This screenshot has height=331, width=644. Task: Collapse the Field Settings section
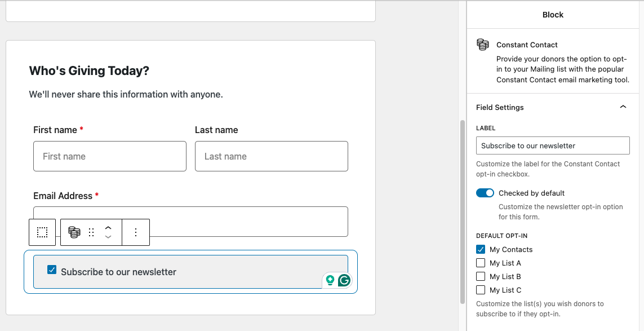[x=623, y=106]
